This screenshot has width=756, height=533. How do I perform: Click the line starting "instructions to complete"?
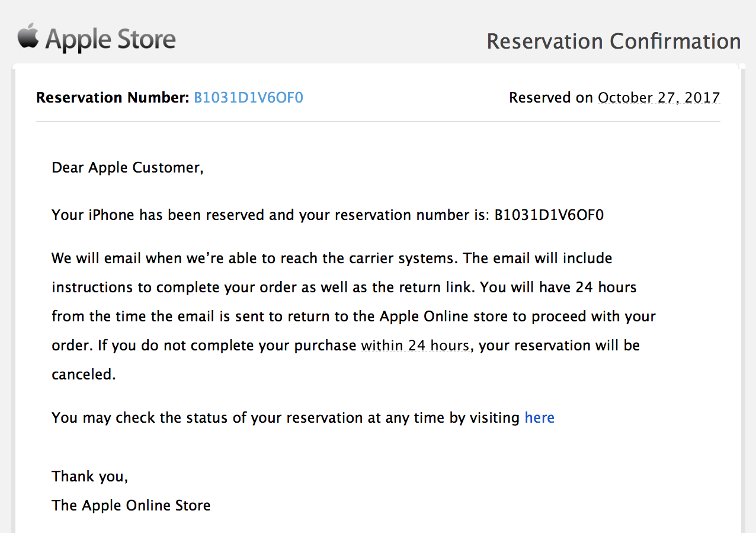[x=344, y=288]
